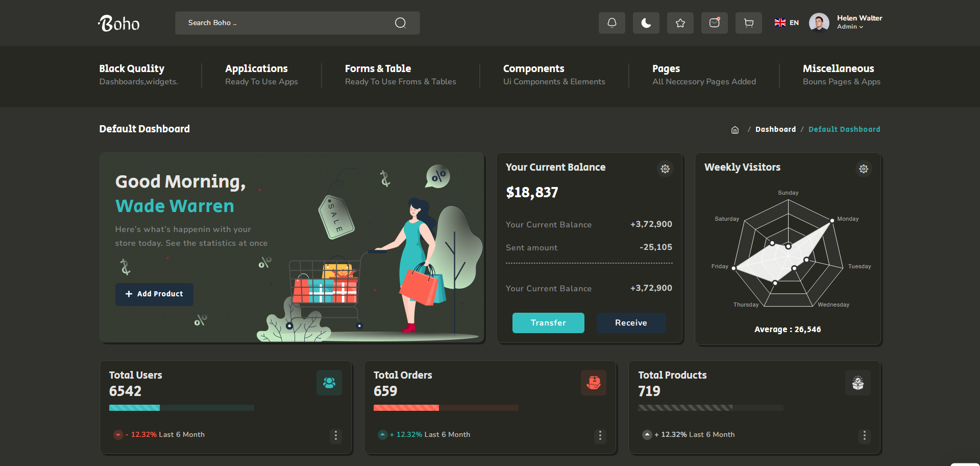Click the Add Product button
The height and width of the screenshot is (466, 980).
click(154, 294)
